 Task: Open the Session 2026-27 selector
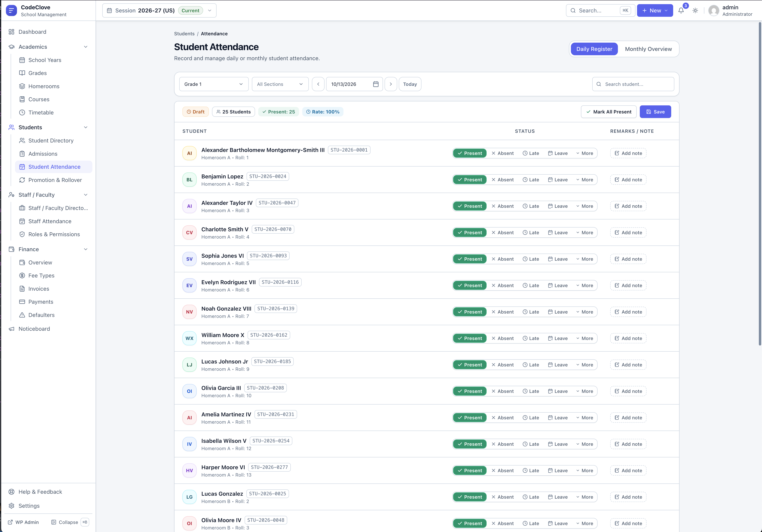point(159,11)
